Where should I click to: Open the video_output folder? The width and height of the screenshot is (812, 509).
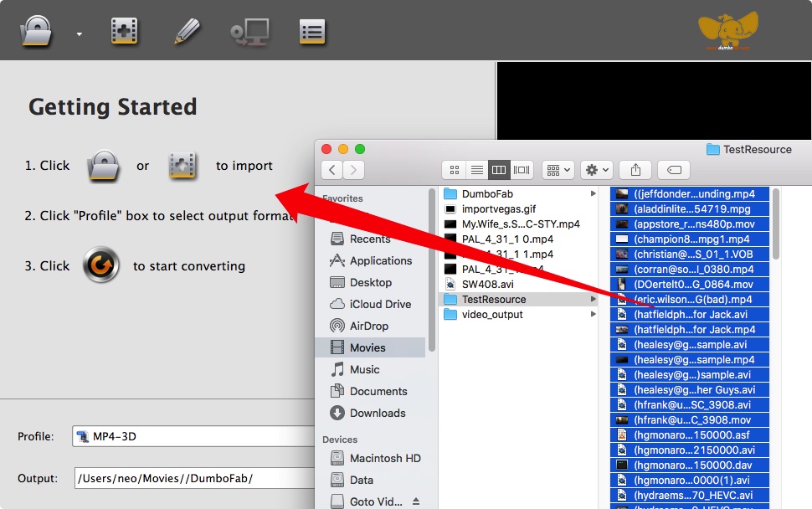tap(491, 315)
